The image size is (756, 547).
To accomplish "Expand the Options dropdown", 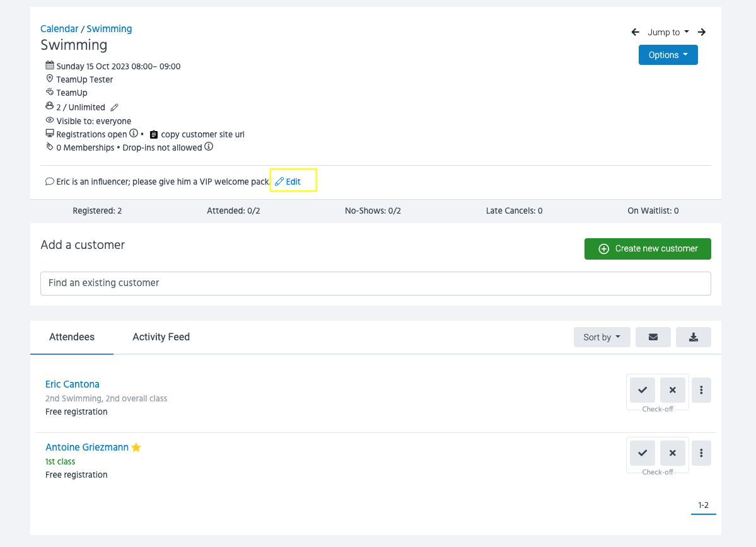I will [668, 55].
